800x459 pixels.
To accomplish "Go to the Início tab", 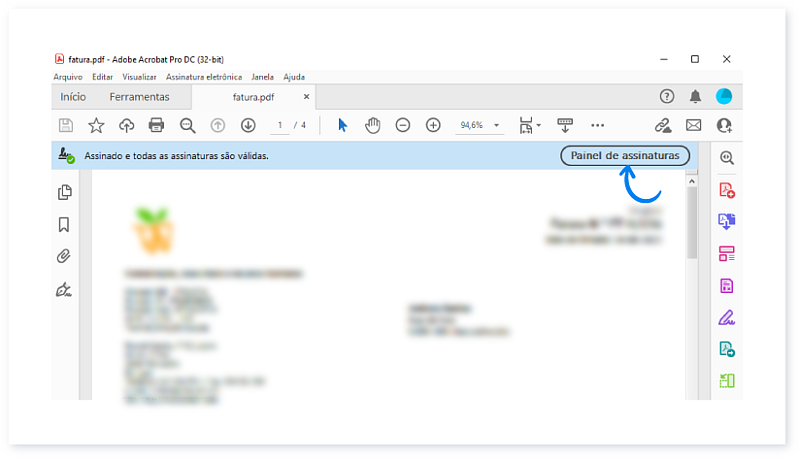I will point(73,97).
